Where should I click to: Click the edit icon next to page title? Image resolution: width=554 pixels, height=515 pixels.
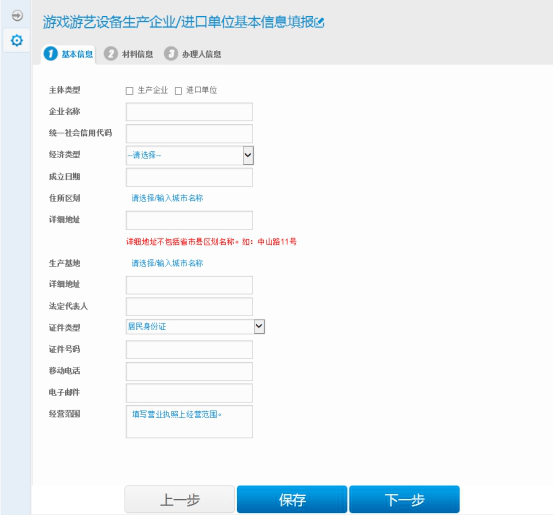[319, 23]
